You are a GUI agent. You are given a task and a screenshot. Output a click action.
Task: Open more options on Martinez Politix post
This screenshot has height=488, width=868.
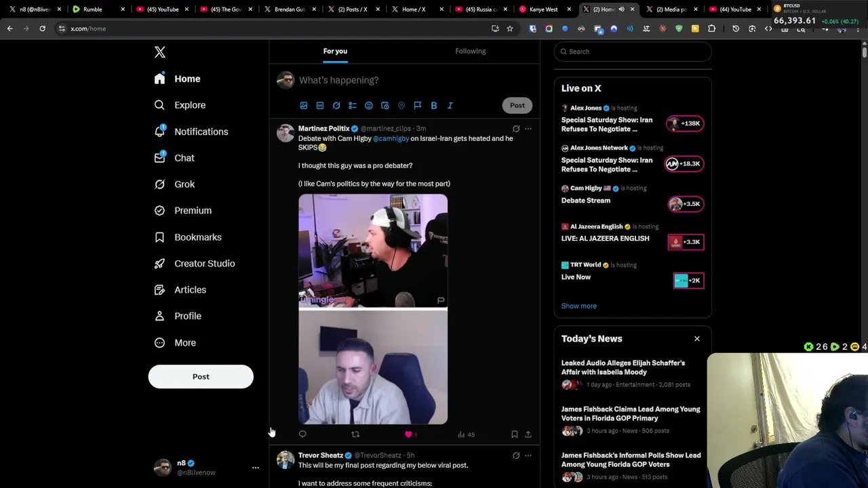point(528,129)
